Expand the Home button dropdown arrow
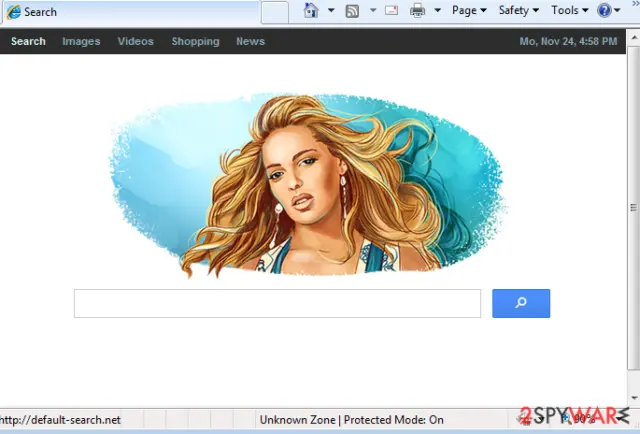This screenshot has width=640, height=434. pos(331,10)
